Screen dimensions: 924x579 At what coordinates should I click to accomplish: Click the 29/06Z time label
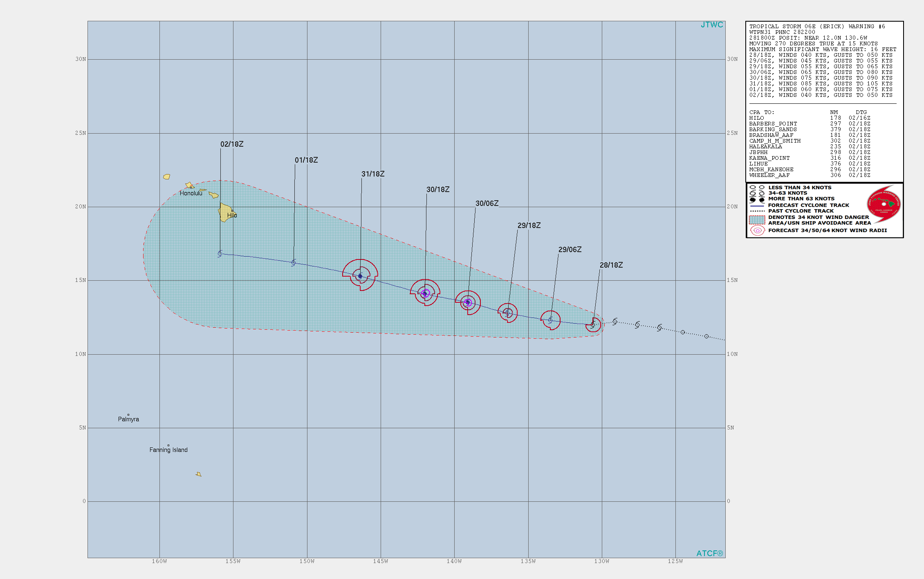(x=570, y=250)
